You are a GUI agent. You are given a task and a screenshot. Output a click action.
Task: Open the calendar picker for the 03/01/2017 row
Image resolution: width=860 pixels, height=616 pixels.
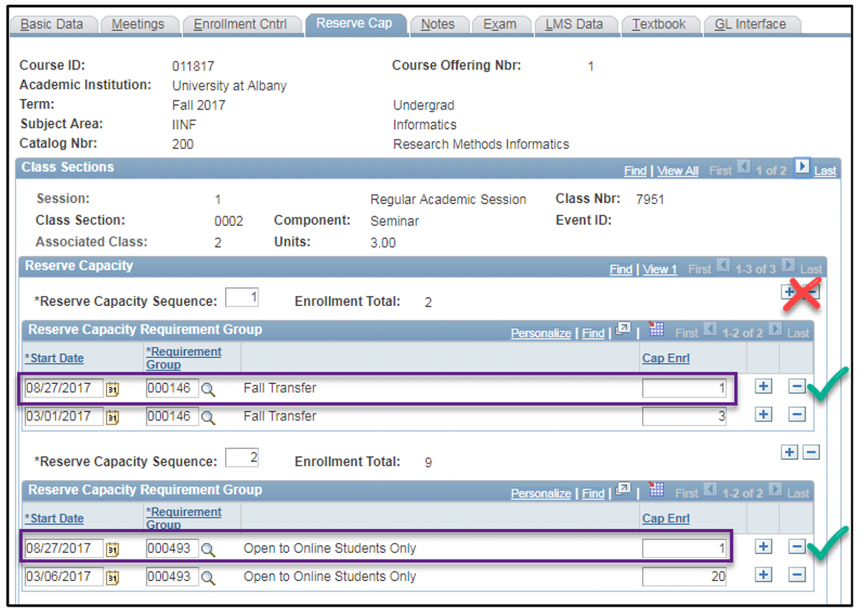(x=113, y=416)
